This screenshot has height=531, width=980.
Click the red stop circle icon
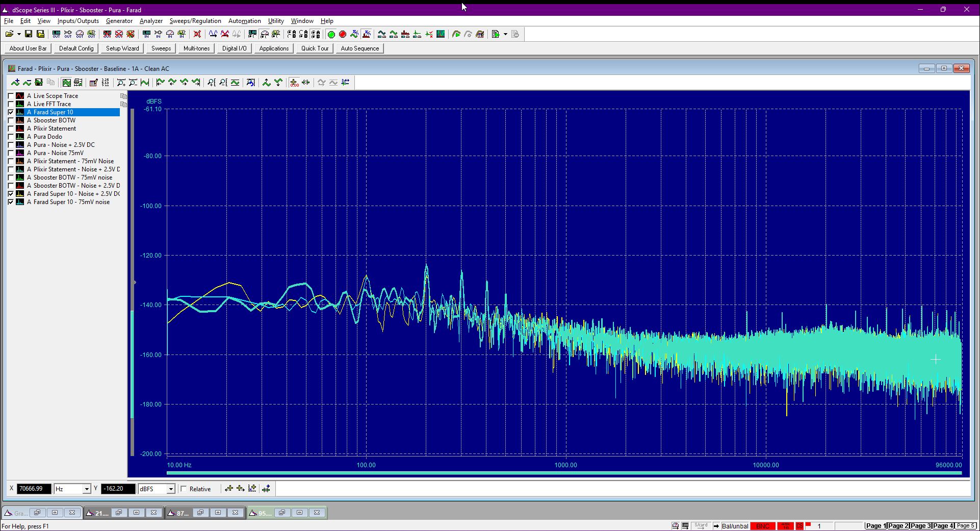(x=343, y=34)
